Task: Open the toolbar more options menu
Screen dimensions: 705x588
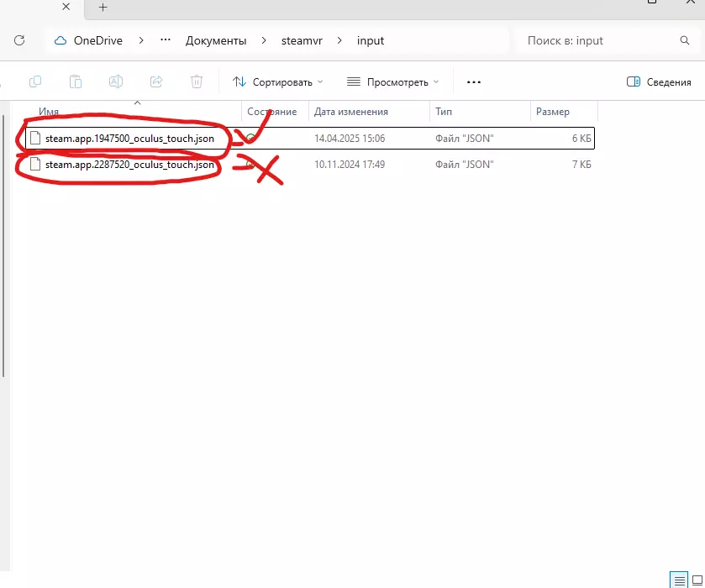Action: click(474, 81)
